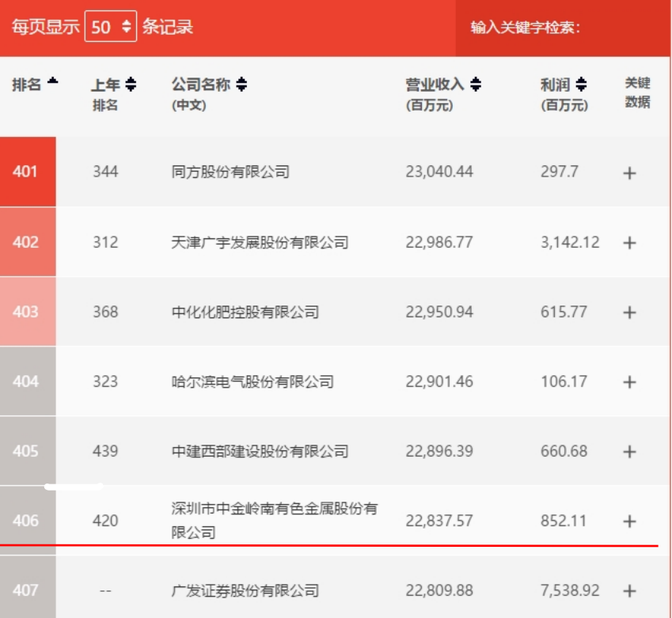Sort by 排名 column header
This screenshot has width=672, height=618.
click(35, 85)
